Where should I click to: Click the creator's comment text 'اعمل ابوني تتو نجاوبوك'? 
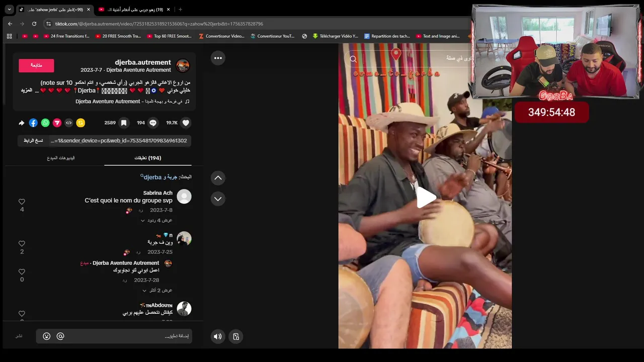point(136,270)
